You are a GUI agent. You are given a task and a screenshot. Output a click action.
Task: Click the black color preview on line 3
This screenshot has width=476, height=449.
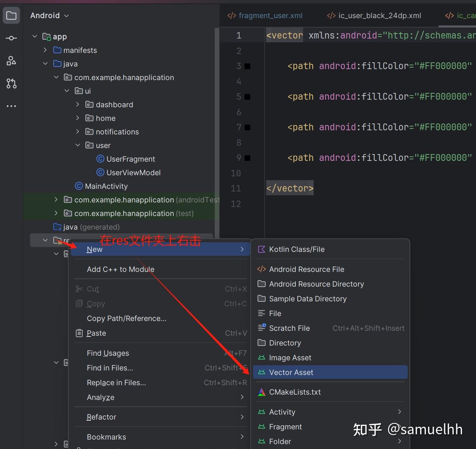click(x=247, y=66)
